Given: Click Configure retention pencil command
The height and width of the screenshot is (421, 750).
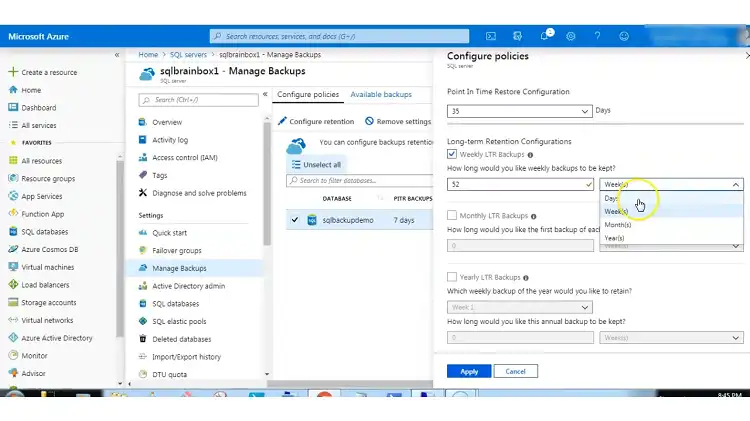Looking at the screenshot, I should [x=316, y=122].
